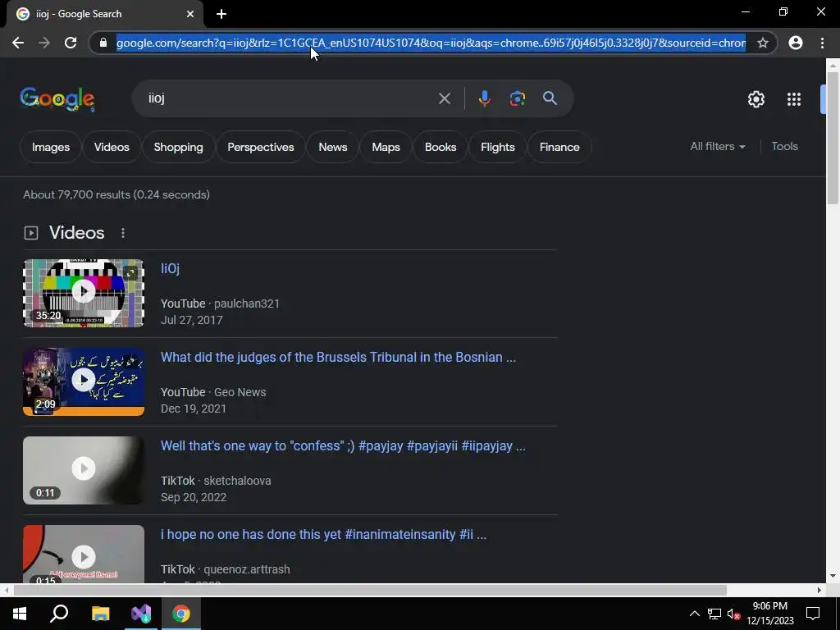Open Google quick settings gear
This screenshot has height=630, width=840.
tap(756, 99)
